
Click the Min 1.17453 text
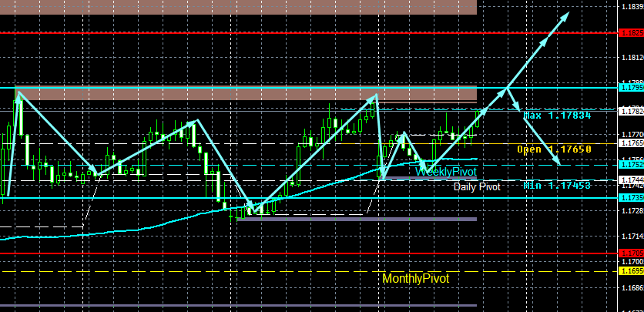558,185
